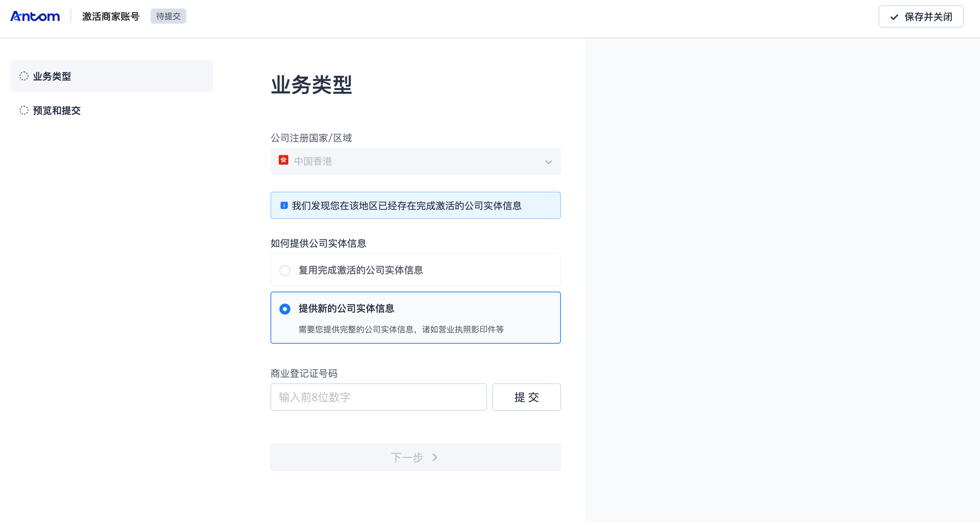Image resolution: width=980 pixels, height=523 pixels.
Task: Click the 中国香港 selected value text
Action: click(313, 162)
